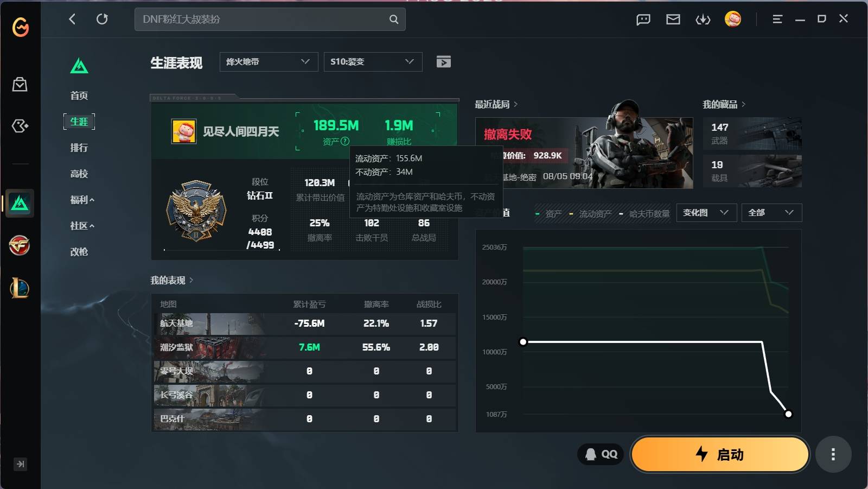
Task: Click the 钻石II rank badge emblem
Action: click(196, 211)
